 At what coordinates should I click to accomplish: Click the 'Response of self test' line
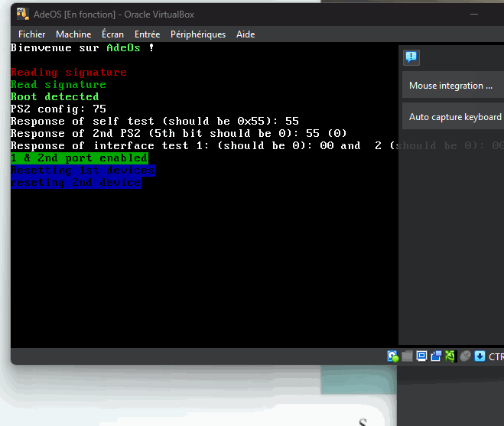point(154,121)
